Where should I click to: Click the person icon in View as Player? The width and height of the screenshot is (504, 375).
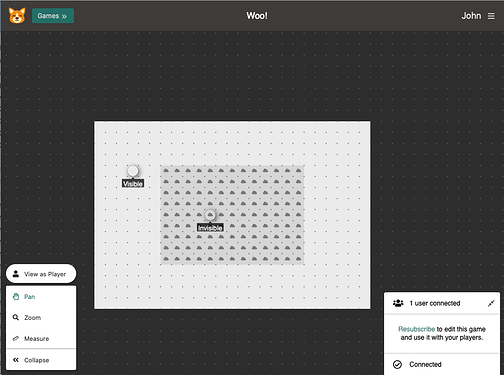click(16, 274)
